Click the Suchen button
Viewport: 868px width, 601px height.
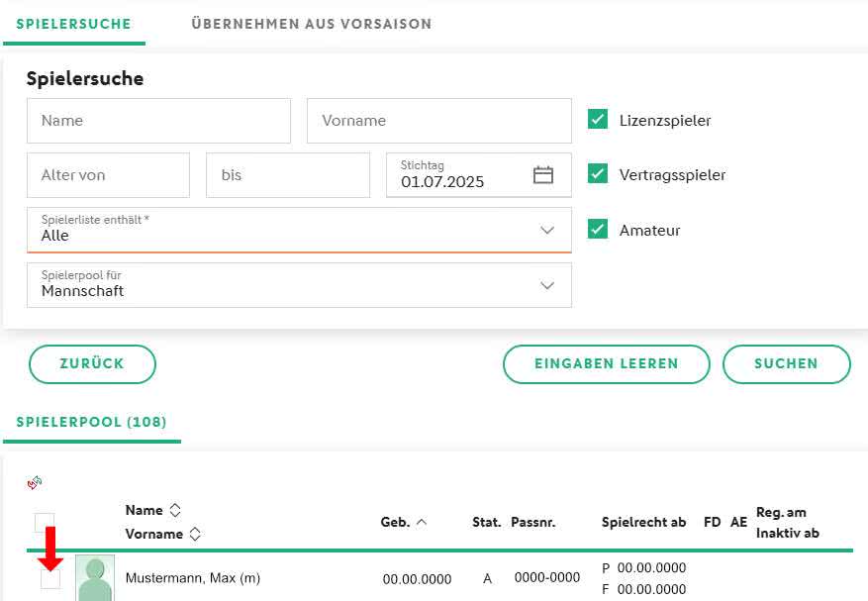[x=786, y=364]
